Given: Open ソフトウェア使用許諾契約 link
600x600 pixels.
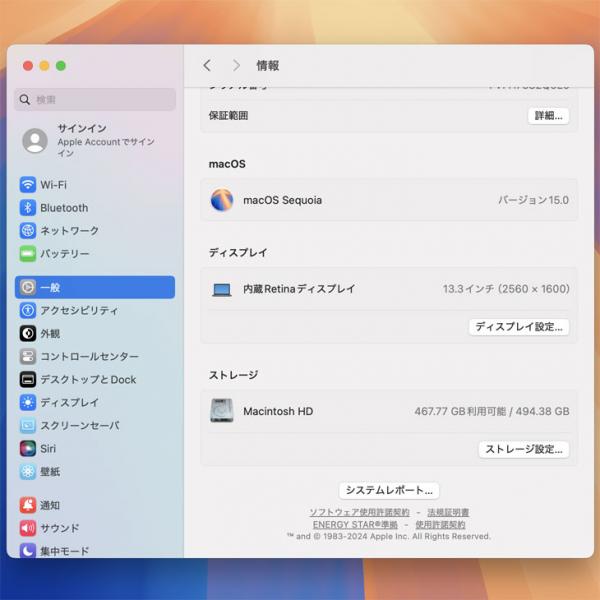Looking at the screenshot, I should (x=359, y=512).
